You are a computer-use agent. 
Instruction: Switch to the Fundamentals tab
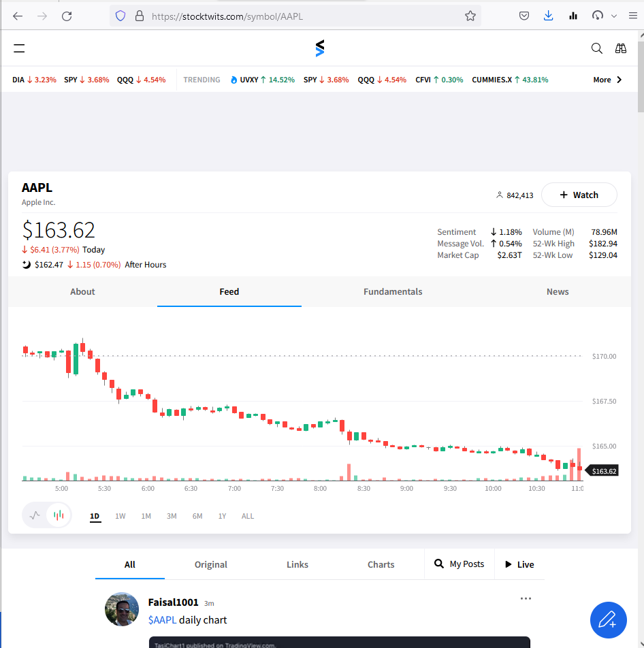393,291
